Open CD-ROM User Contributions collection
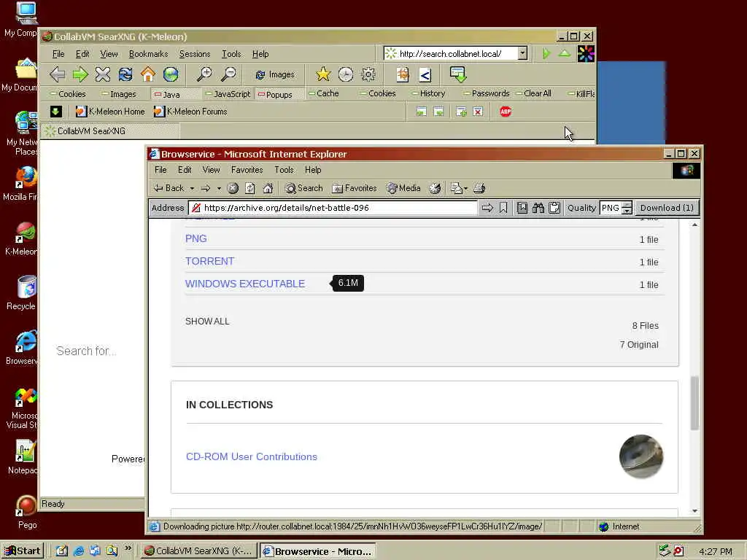This screenshot has width=747, height=560. (x=252, y=456)
